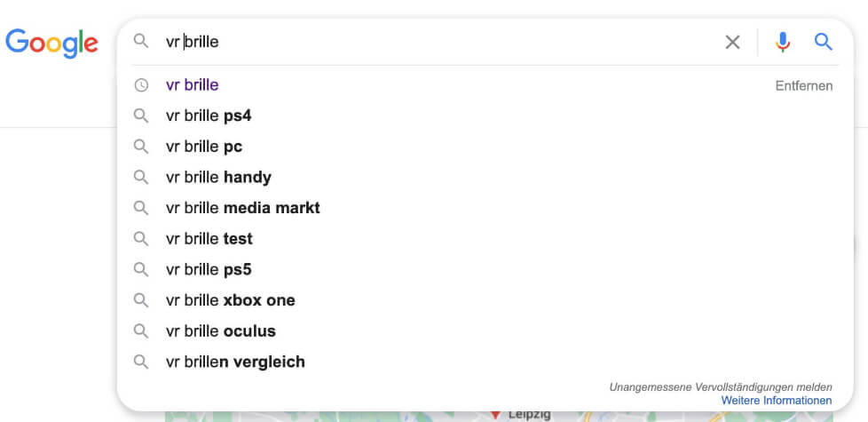868x422 pixels.
Task: Pick the 'vr brille xbox one' suggestion
Action: 230,300
